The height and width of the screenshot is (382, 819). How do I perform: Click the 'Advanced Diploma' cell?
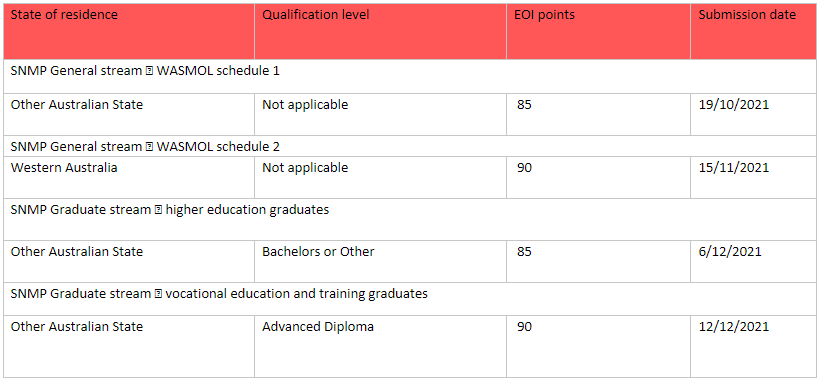(x=380, y=346)
